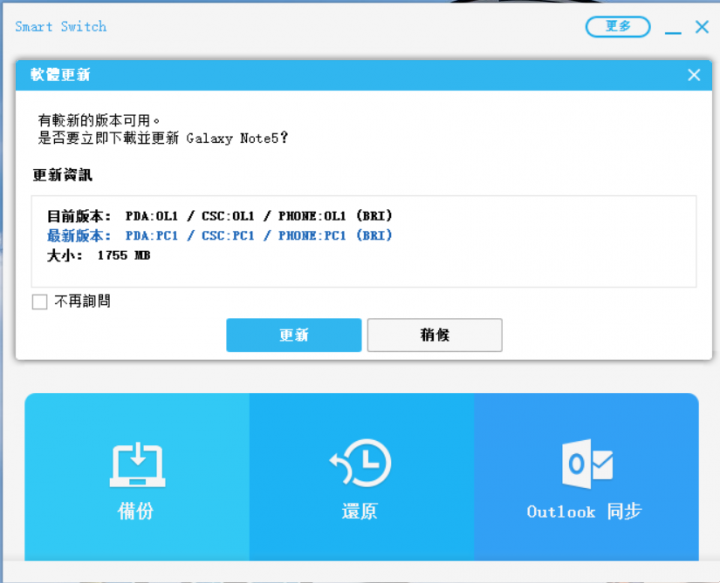Select the 備份 label text
Image resolution: width=720 pixels, height=583 pixels.
click(135, 511)
